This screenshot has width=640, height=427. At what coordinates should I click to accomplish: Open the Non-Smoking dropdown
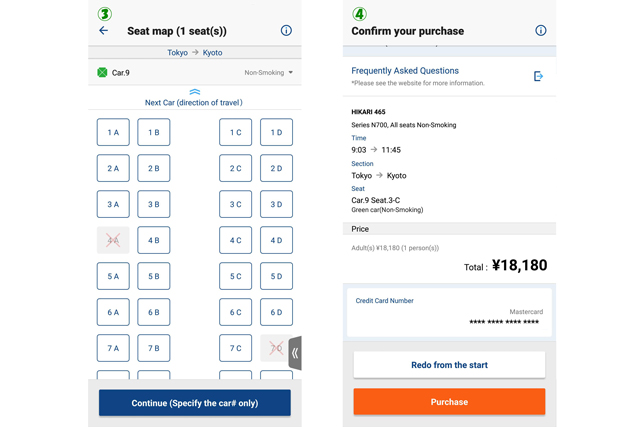pos(269,73)
